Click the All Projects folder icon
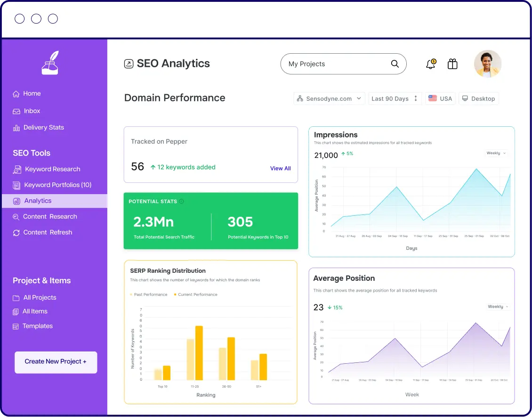532x417 pixels. coord(16,298)
